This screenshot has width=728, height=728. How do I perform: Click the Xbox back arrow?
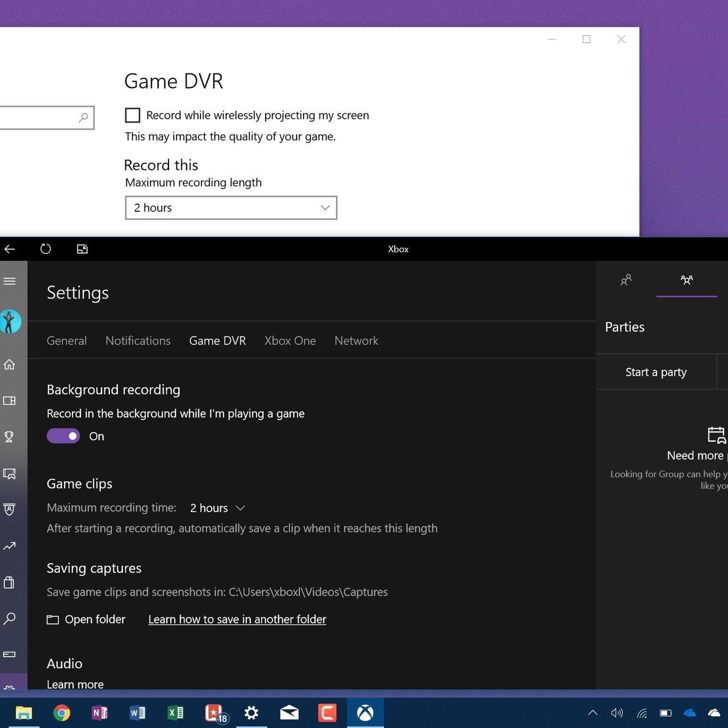coord(10,249)
